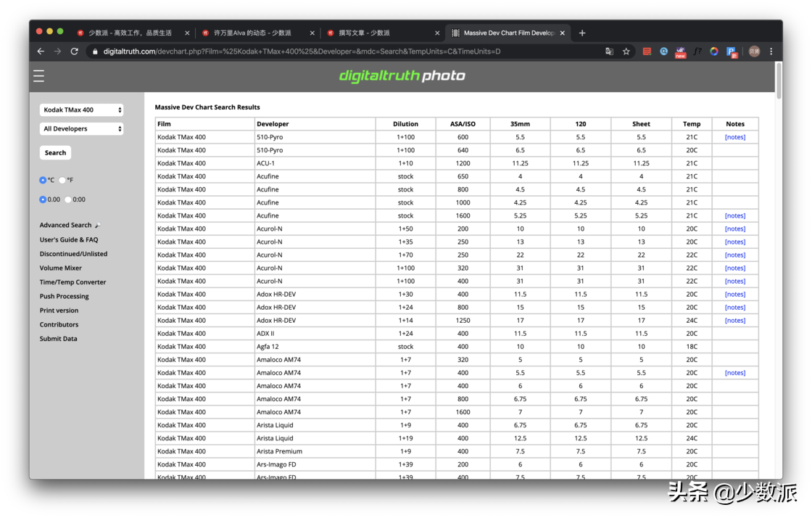The height and width of the screenshot is (518, 812).
Task: Close the 撰写文章 tab
Action: pyautogui.click(x=437, y=33)
